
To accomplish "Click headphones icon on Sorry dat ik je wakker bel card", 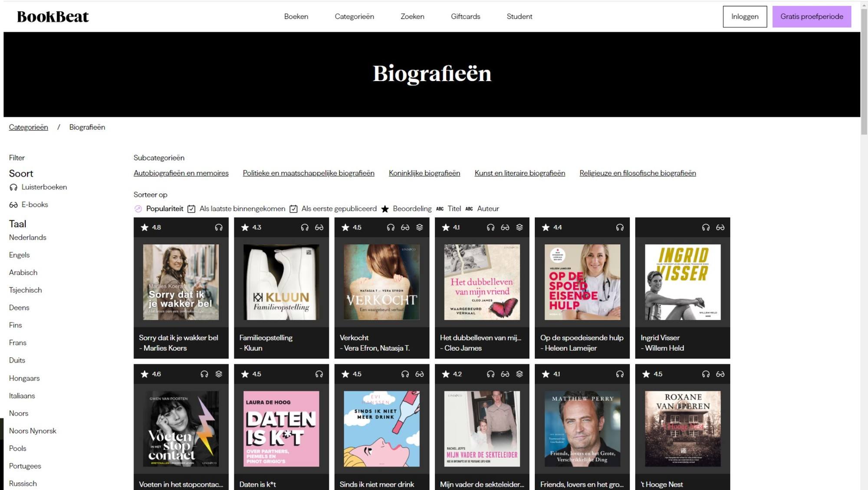I will coord(219,227).
